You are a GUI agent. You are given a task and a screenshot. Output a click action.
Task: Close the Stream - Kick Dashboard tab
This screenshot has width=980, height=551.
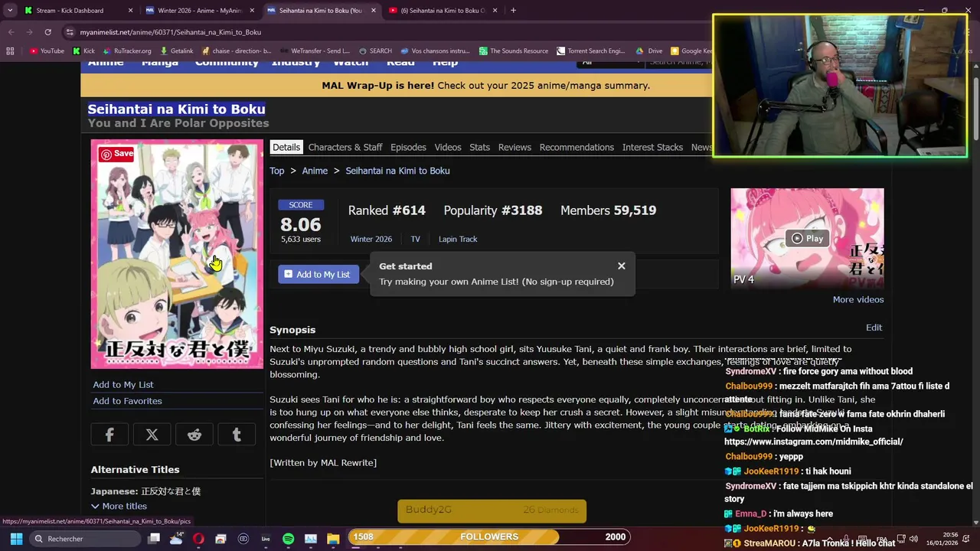click(130, 11)
